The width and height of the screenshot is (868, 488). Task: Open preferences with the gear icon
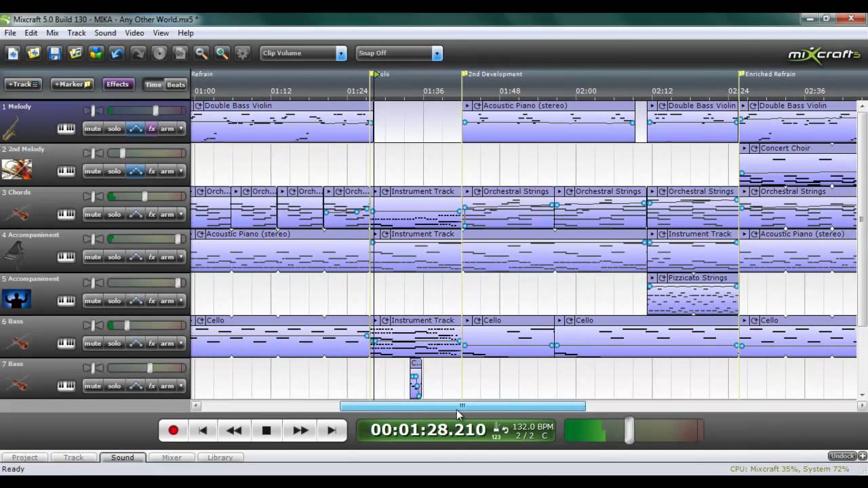[x=243, y=53]
